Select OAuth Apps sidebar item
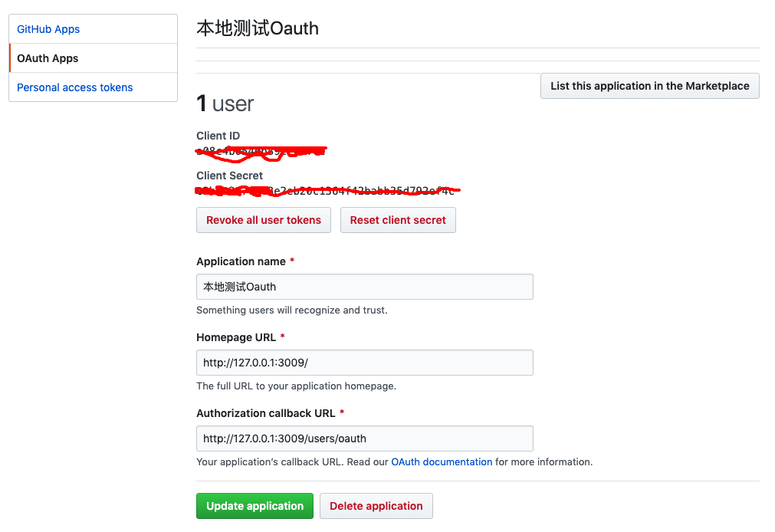The width and height of the screenshot is (775, 532). [48, 58]
